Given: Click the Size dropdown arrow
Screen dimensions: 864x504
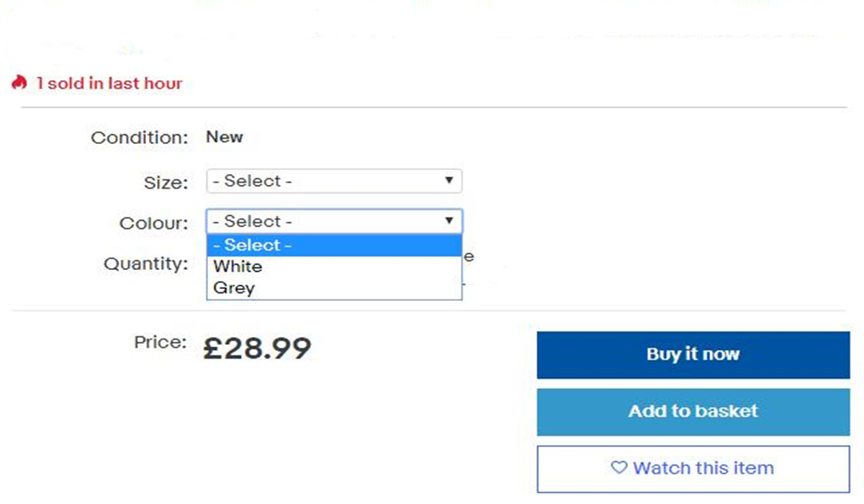Looking at the screenshot, I should (x=449, y=181).
